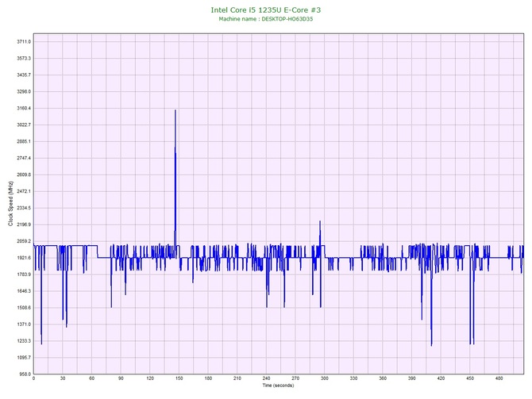The width and height of the screenshot is (532, 399).
Task: Click the 2472.1 y-axis value
Action: tap(24, 191)
